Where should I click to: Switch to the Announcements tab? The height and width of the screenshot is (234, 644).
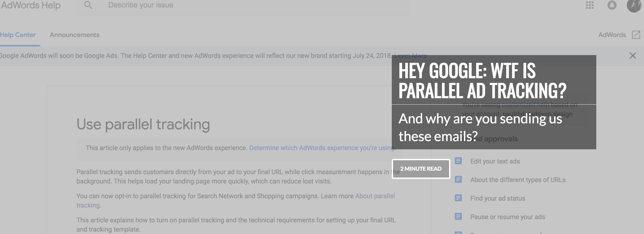click(x=75, y=35)
